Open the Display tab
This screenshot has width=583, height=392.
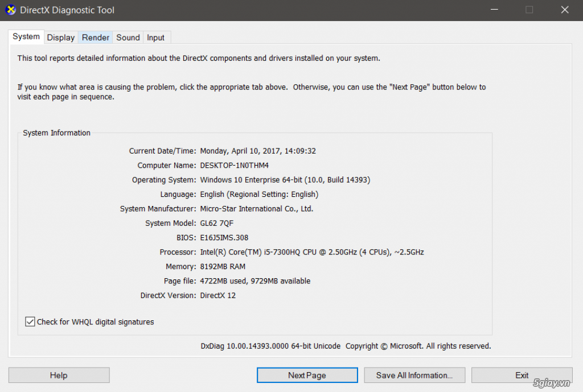pos(60,38)
